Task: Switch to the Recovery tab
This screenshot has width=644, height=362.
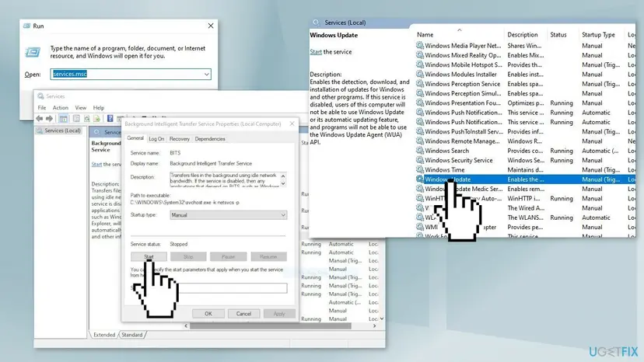Action: pyautogui.click(x=180, y=139)
